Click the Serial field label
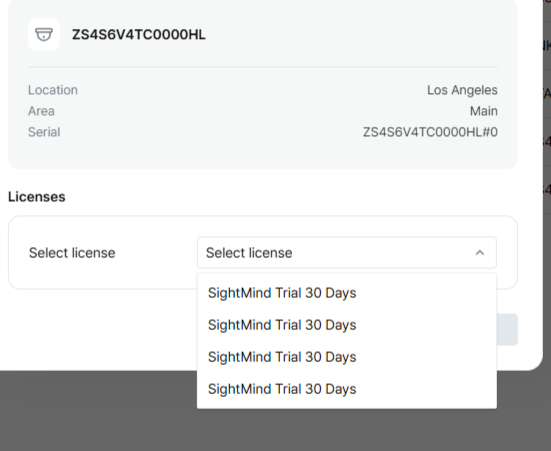 coord(44,132)
